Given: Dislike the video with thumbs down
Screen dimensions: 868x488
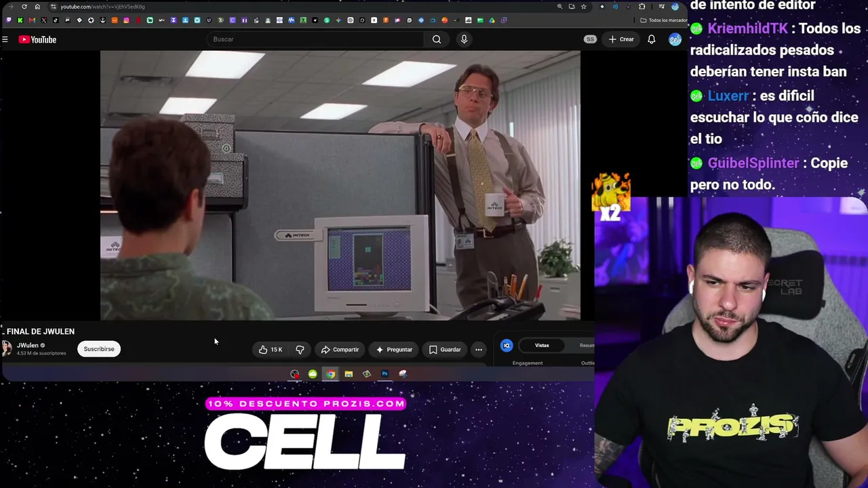Looking at the screenshot, I should tap(300, 350).
